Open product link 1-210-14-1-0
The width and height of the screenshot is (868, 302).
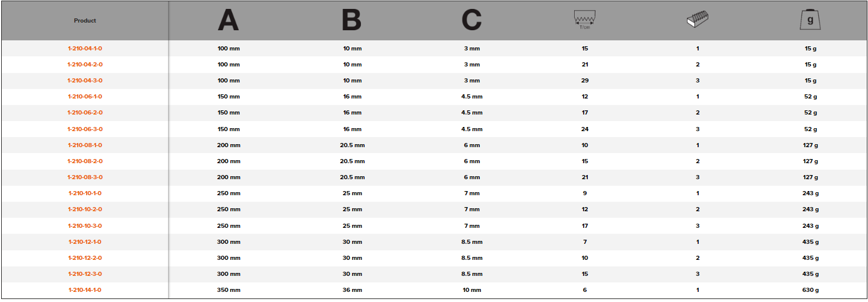point(85,290)
